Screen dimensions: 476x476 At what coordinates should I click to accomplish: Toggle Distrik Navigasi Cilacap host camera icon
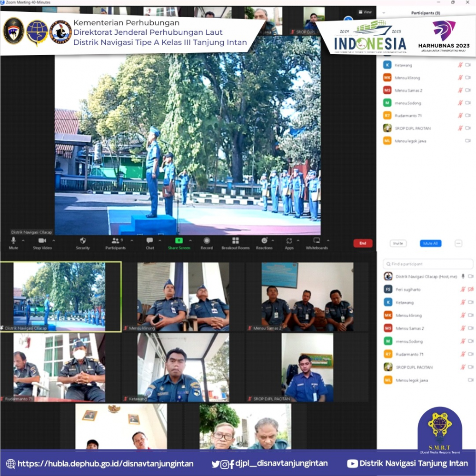point(471,276)
